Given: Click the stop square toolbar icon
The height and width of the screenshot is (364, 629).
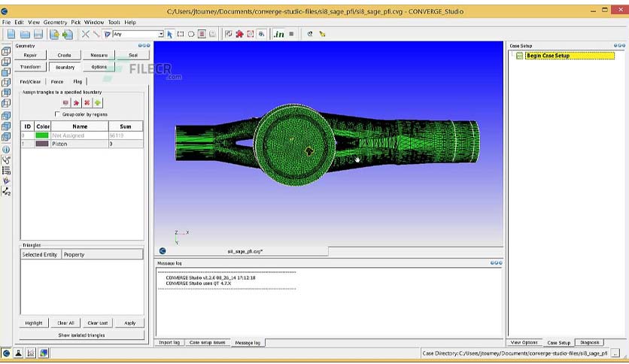Looking at the screenshot, I should pos(292,34).
